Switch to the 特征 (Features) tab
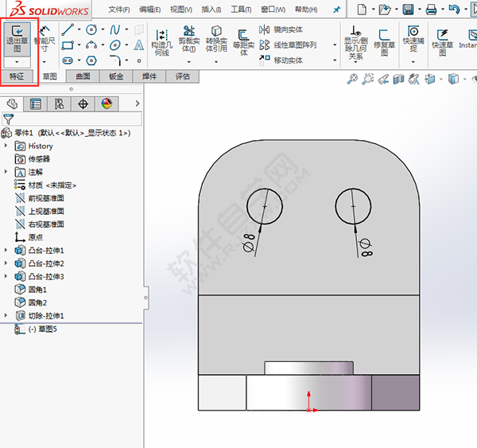 point(17,76)
